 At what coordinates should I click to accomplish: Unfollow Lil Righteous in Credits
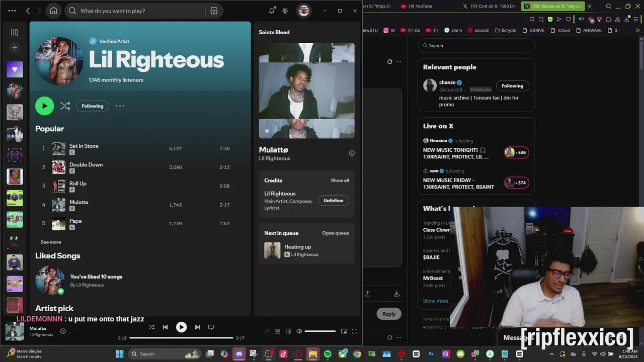click(x=333, y=201)
